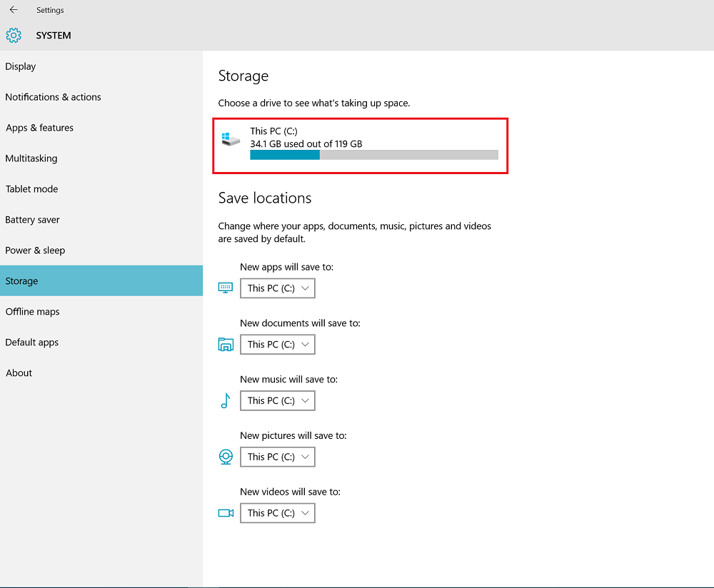Click the new pictures camera icon

pyautogui.click(x=226, y=457)
